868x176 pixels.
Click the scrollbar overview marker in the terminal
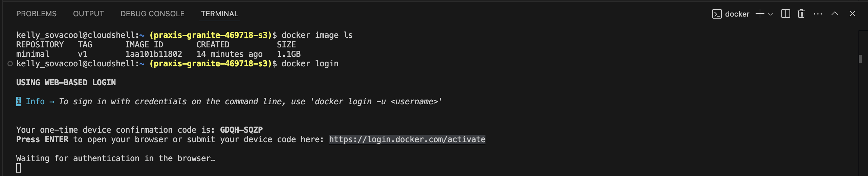point(860,59)
